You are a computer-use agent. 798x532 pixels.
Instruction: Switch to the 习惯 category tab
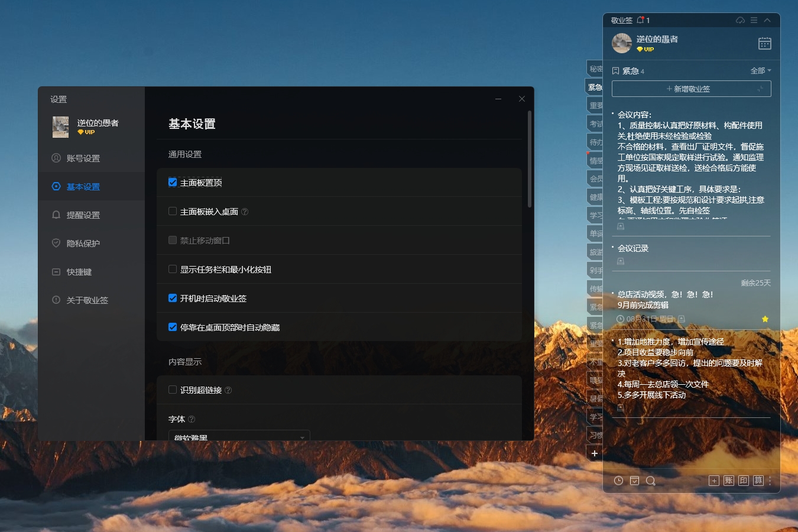click(x=595, y=435)
